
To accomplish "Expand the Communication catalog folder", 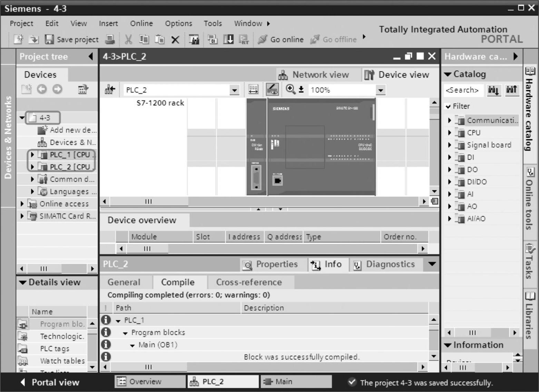I will [449, 120].
